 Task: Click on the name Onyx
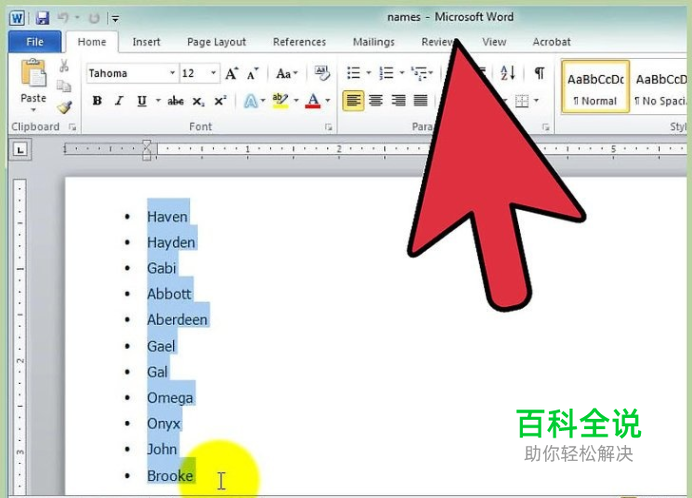(x=164, y=423)
